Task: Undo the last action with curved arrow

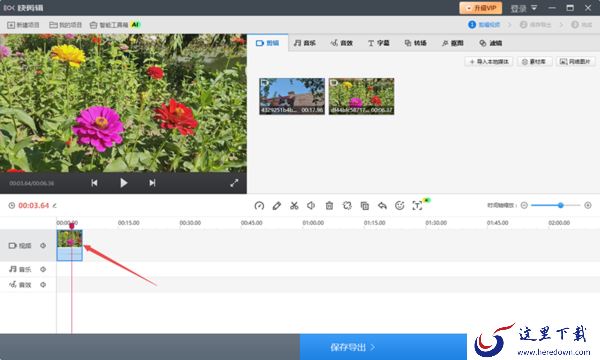Action: 382,206
